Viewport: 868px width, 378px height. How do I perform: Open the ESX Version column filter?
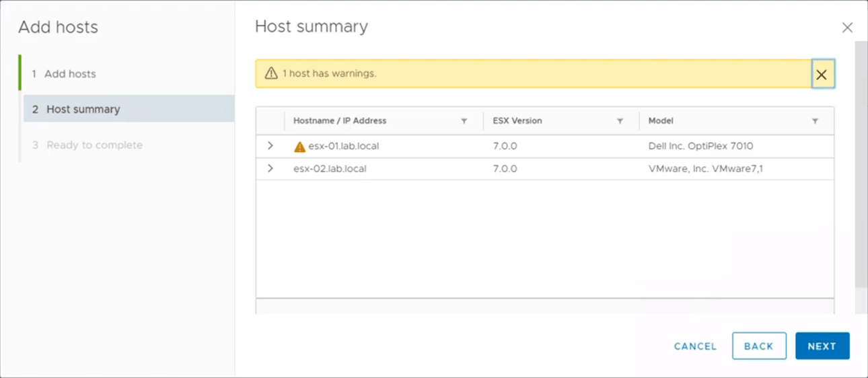(620, 121)
